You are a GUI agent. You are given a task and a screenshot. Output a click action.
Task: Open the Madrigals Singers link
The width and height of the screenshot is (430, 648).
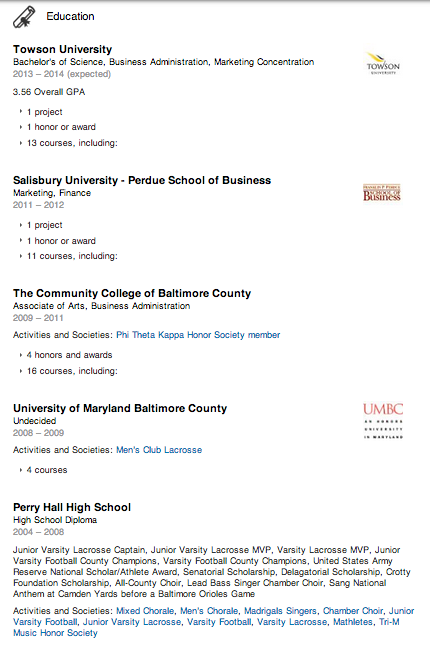(280, 611)
